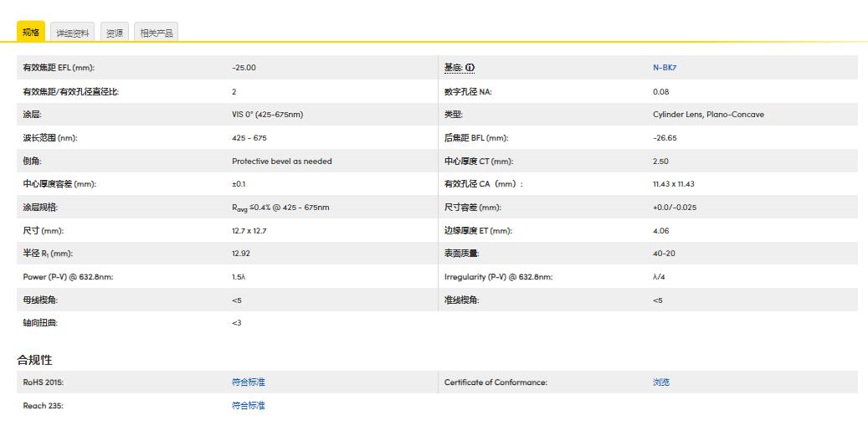Click the 数字孔径 NA label
Screen dimensions: 868x436
(x=468, y=92)
